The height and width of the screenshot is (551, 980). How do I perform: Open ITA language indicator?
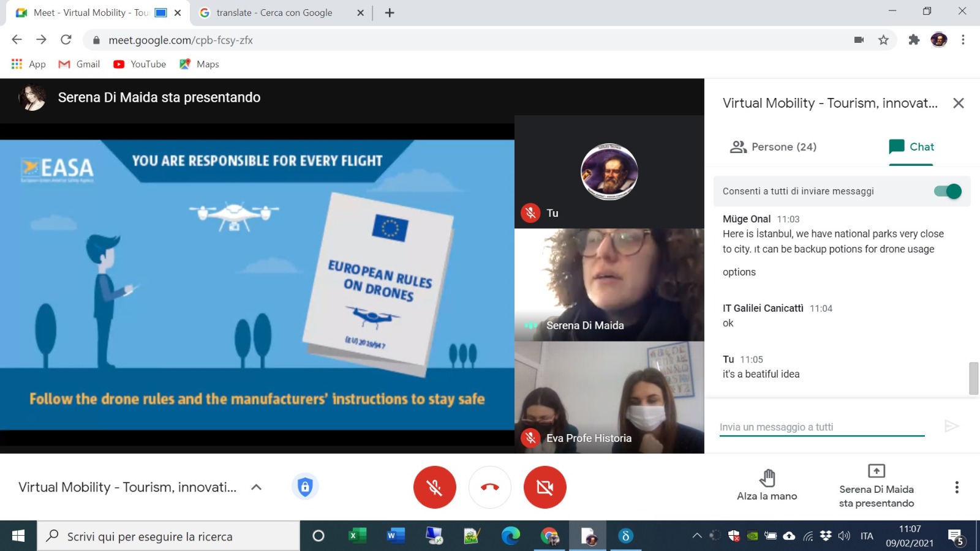pos(867,536)
